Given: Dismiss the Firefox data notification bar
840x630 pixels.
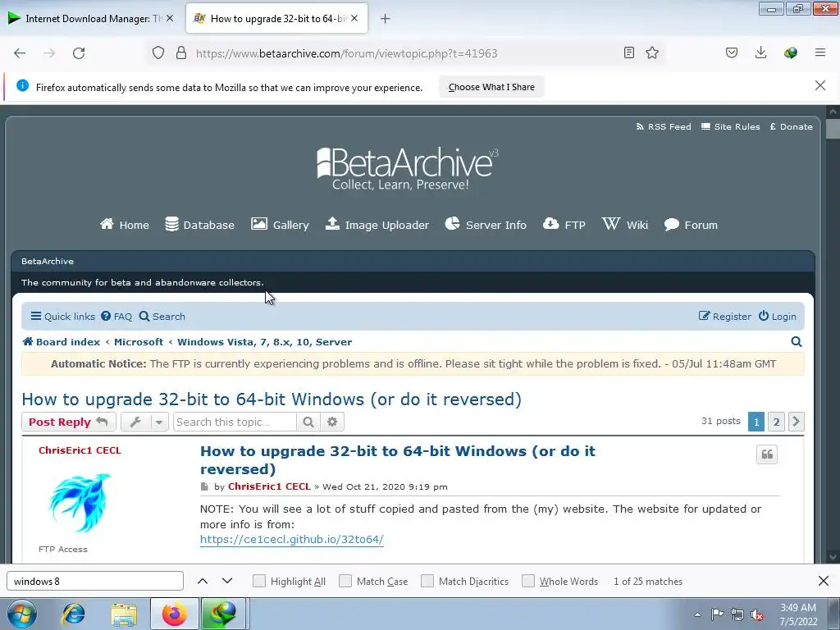Looking at the screenshot, I should (x=819, y=85).
